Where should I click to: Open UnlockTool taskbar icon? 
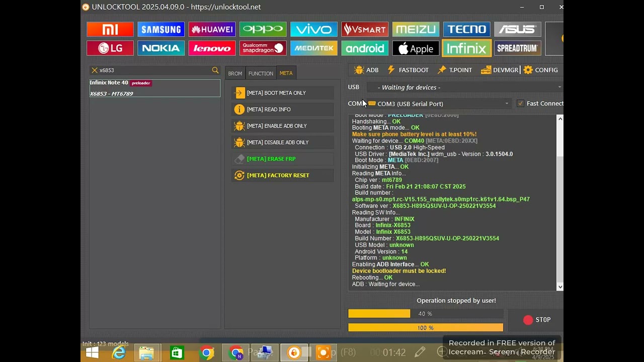[294, 353]
